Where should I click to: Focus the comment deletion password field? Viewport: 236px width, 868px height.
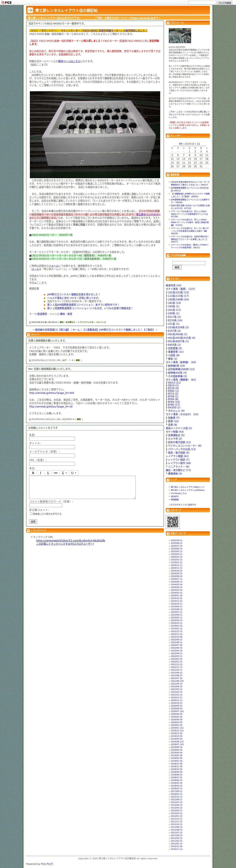pyautogui.click(x=46, y=505)
